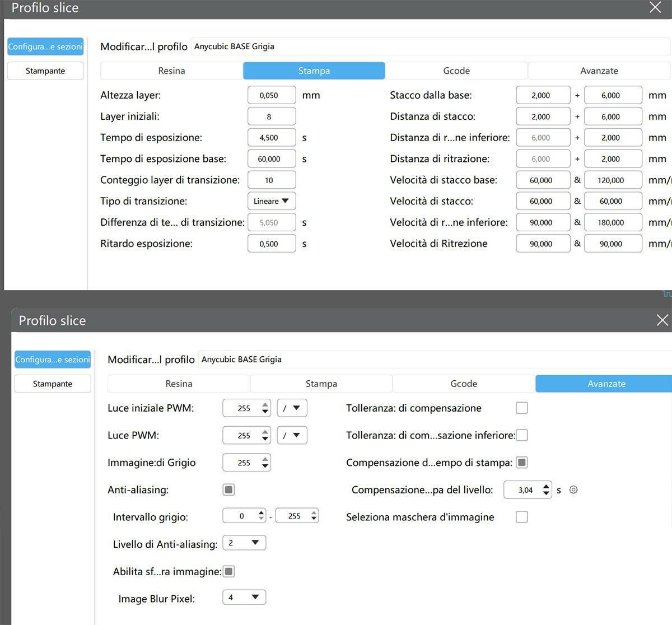Open Image Blur Pixel dropdown
The image size is (672, 625).
point(244,598)
